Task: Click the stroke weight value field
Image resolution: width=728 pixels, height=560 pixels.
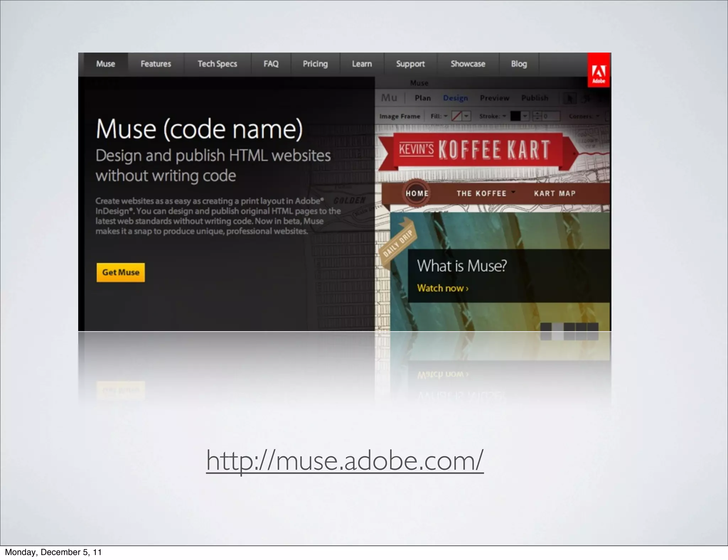Action: point(551,116)
